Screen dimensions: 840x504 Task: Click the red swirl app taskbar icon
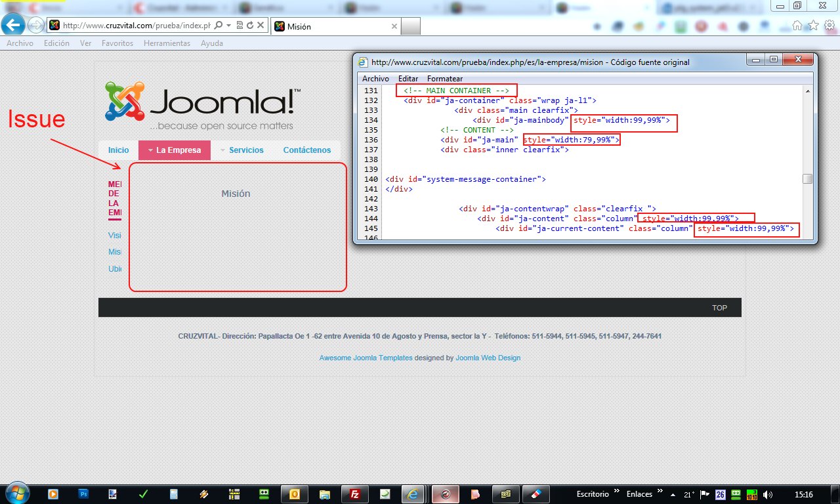click(445, 494)
